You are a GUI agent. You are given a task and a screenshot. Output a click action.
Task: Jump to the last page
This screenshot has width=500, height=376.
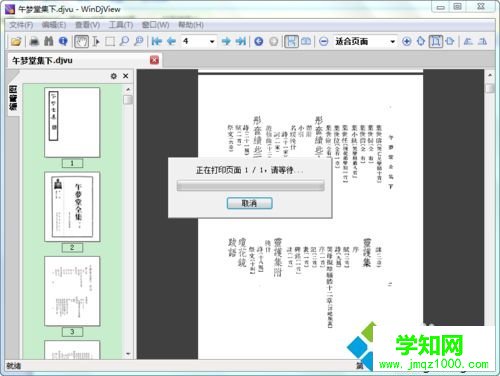click(x=241, y=41)
